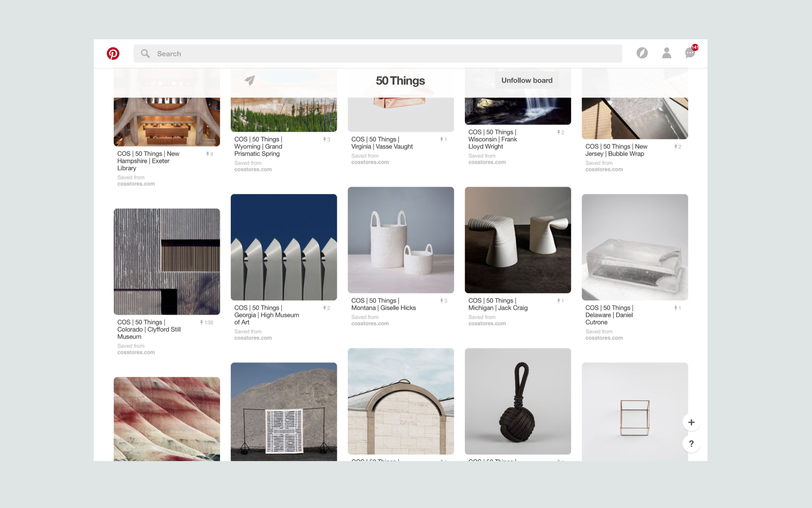Open the hanging textile on gravel pin
Image resolution: width=812 pixels, height=508 pixels.
284,411
